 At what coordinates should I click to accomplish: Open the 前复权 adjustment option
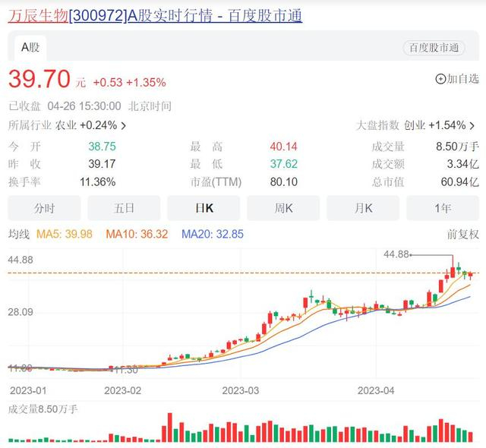click(x=462, y=234)
